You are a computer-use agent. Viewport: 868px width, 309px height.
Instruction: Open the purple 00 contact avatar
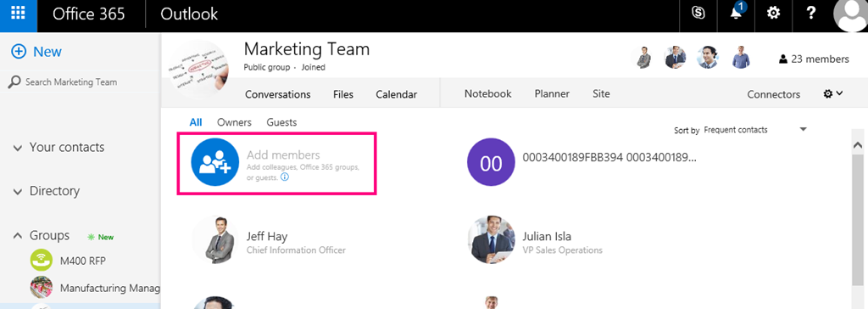pyautogui.click(x=491, y=162)
